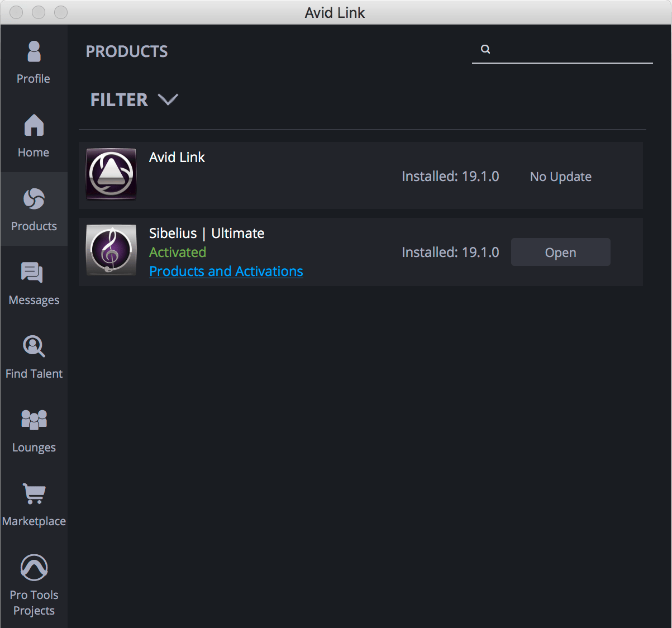This screenshot has width=672, height=628.
Task: Click the Avid Link product icon
Action: pos(111,174)
